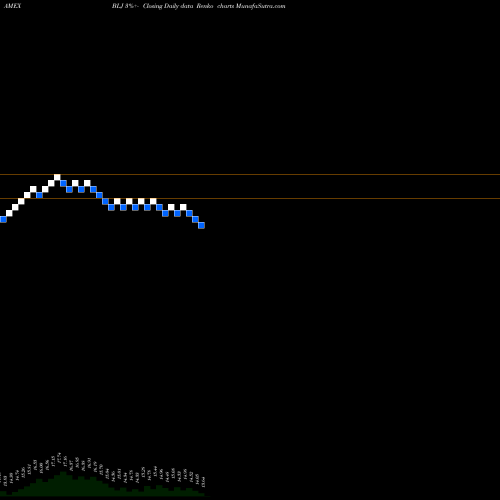
Task: Click the 13.64 price label
Action: [203, 481]
